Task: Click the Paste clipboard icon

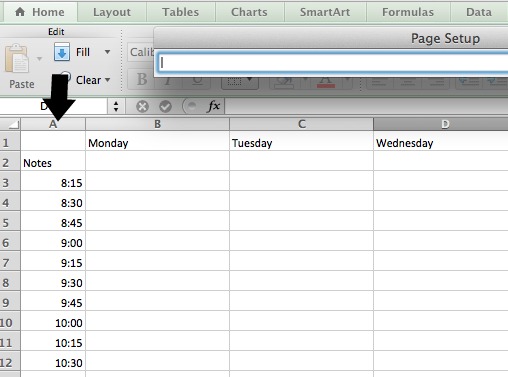Action: 17,58
